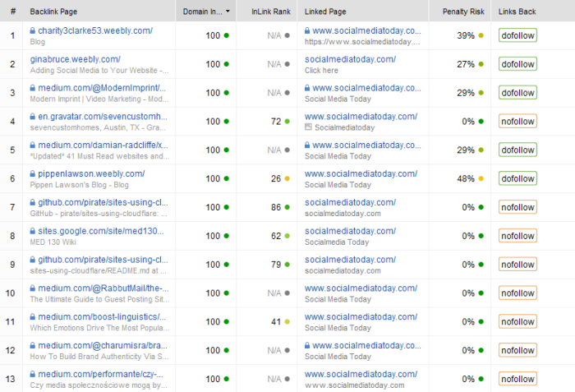Viewport: 575px width, 392px height.
Task: Open medium.com/boost-linguistics backlink
Action: pos(102,317)
